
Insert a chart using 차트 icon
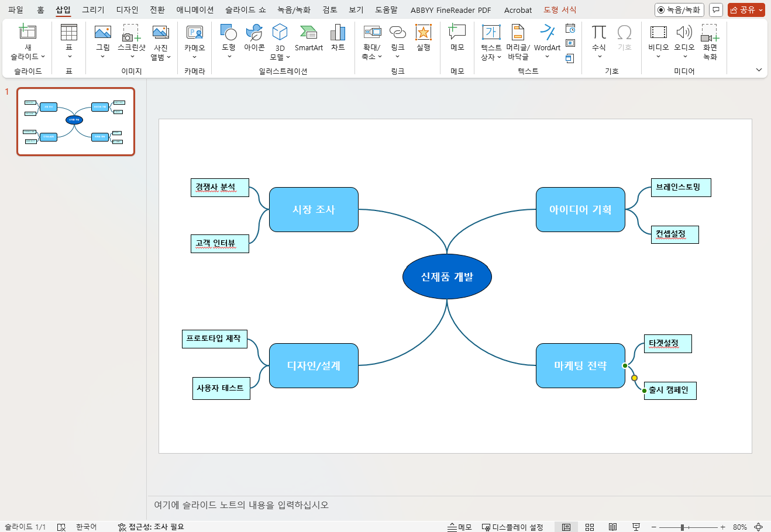pos(338,33)
